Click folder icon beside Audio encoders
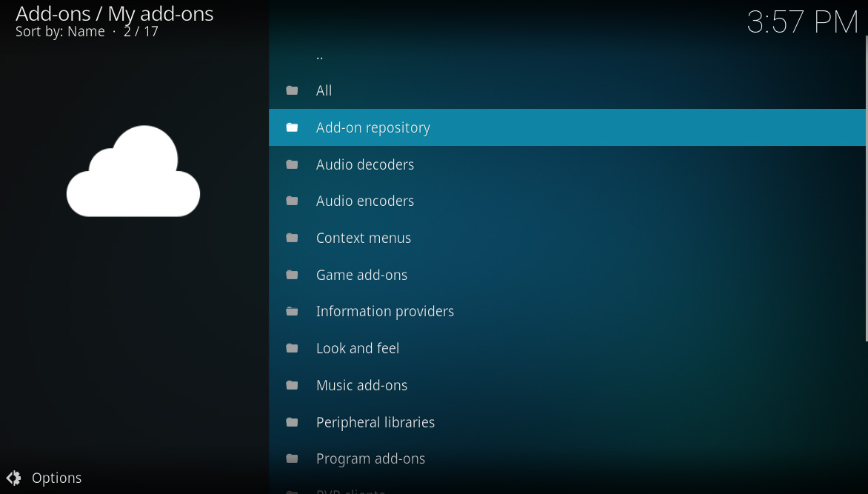 click(292, 201)
